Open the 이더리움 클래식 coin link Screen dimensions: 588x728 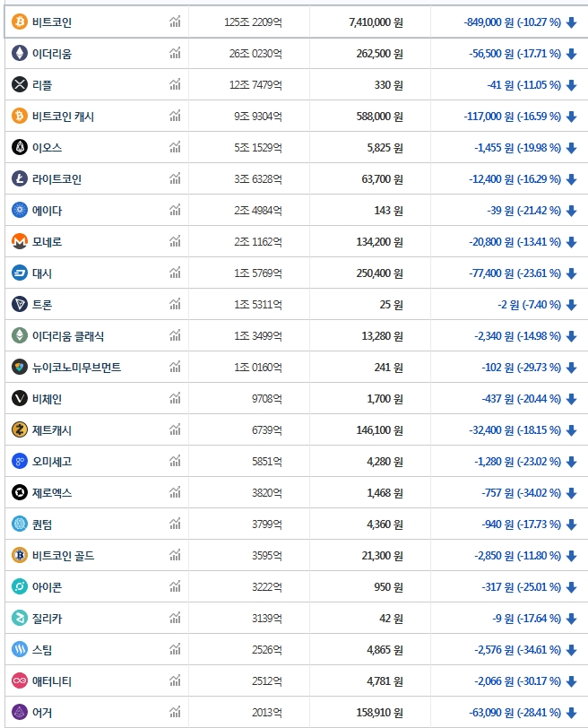68,335
